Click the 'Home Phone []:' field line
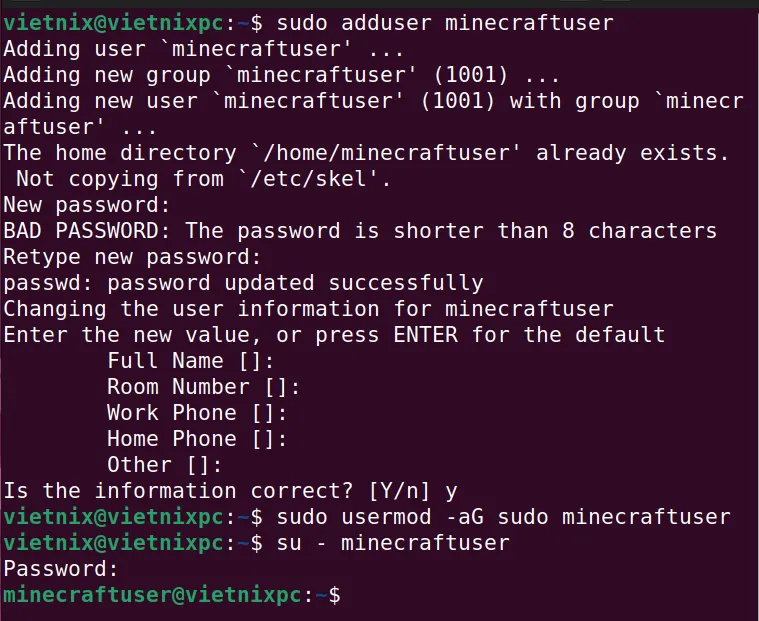The image size is (759, 621). click(x=197, y=439)
